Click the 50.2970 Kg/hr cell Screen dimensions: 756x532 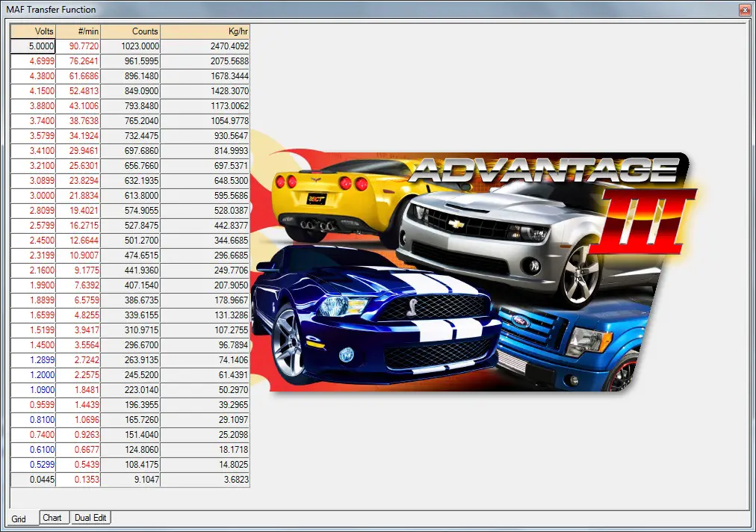205,390
